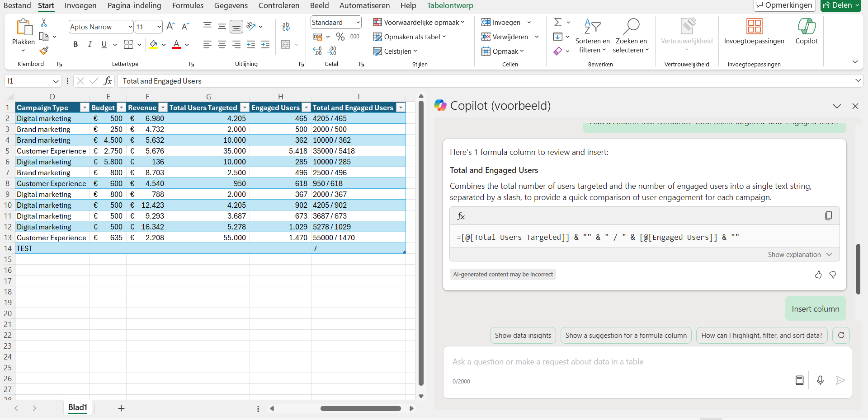Click the AutoSum sigma icon
The height and width of the screenshot is (420, 868).
(558, 22)
